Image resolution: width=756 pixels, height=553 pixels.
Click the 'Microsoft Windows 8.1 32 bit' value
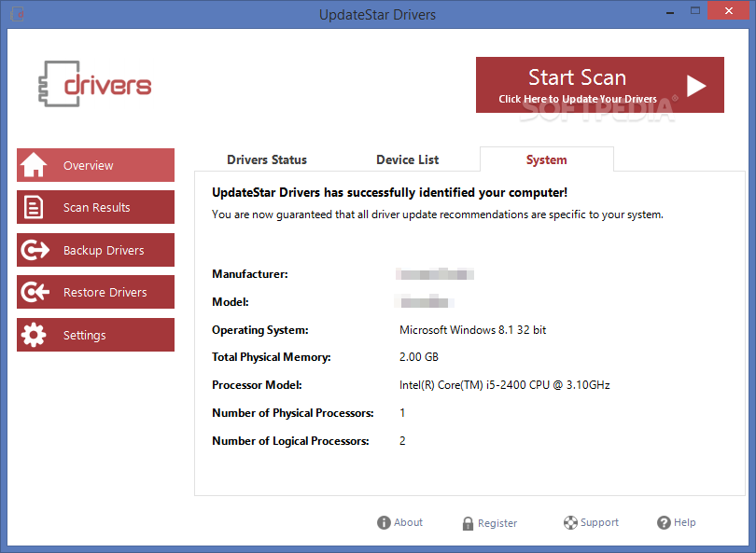coord(472,330)
